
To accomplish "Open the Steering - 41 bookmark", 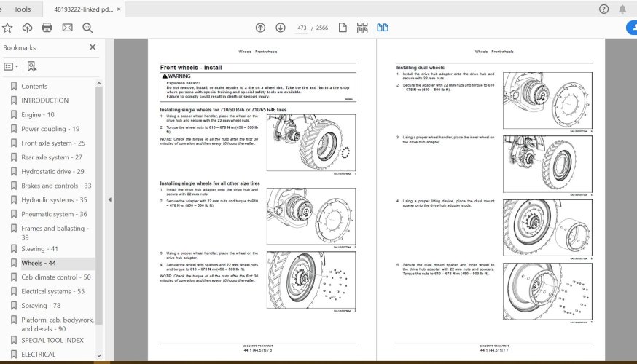I will 39,248.
